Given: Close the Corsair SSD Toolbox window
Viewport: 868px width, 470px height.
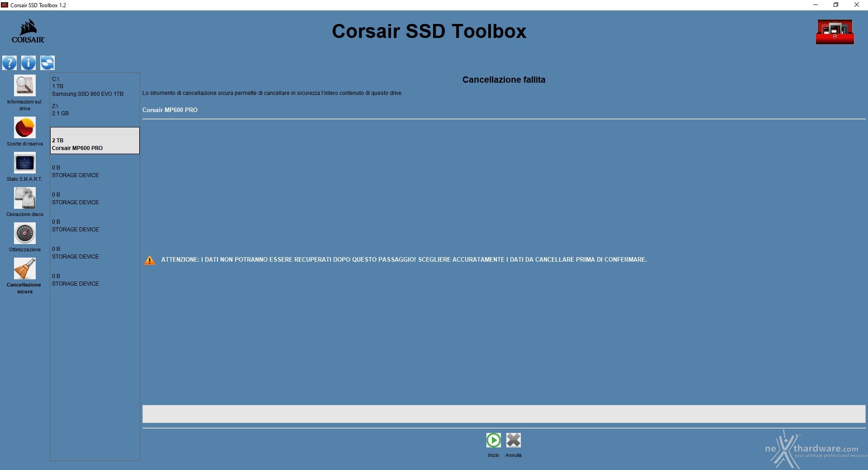Looking at the screenshot, I should (x=857, y=5).
